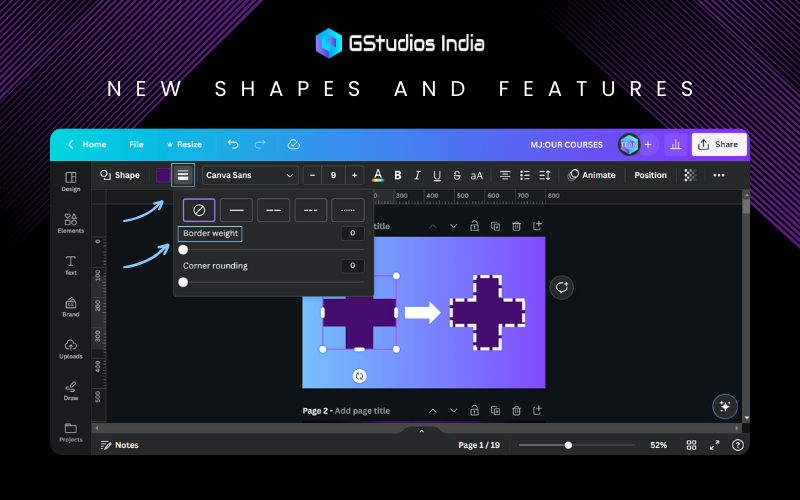Screen dimensions: 800x500
Task: Open the purple fill color swatch
Action: (x=163, y=175)
